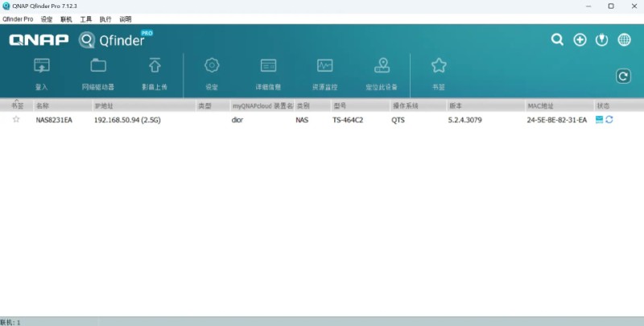Screen dimensions: 644x326
Task: Show 详细信息 (Details) for the device
Action: [268, 66]
